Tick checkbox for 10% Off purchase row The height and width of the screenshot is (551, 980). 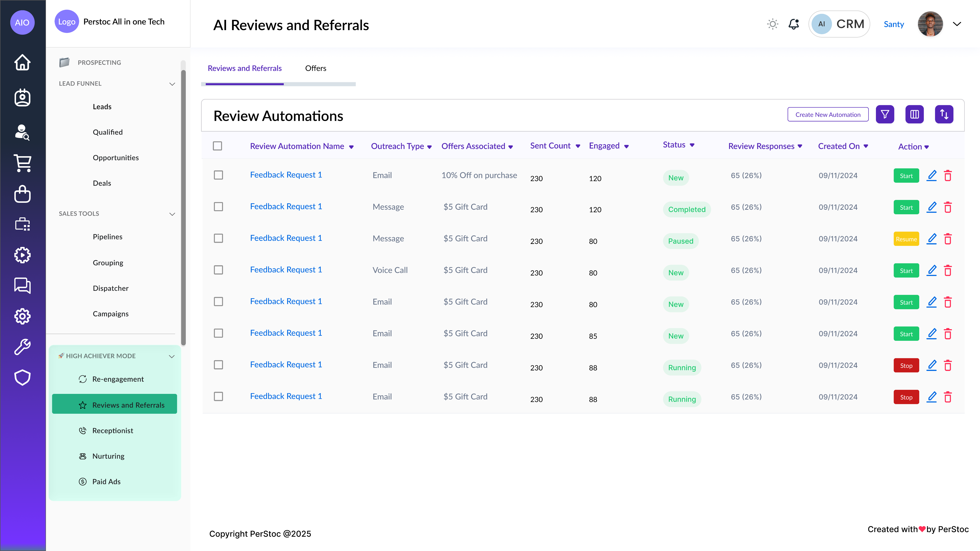point(218,175)
